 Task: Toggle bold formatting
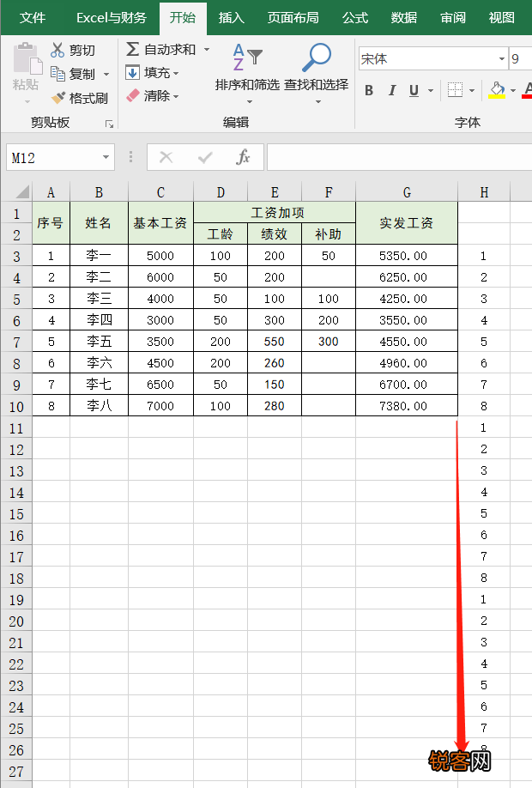[369, 90]
